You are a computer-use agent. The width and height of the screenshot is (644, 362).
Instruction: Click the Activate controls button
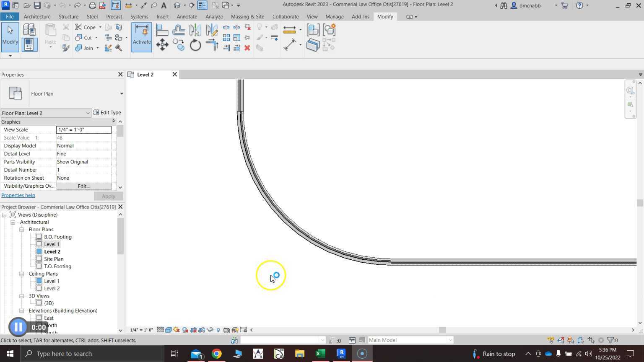click(142, 37)
